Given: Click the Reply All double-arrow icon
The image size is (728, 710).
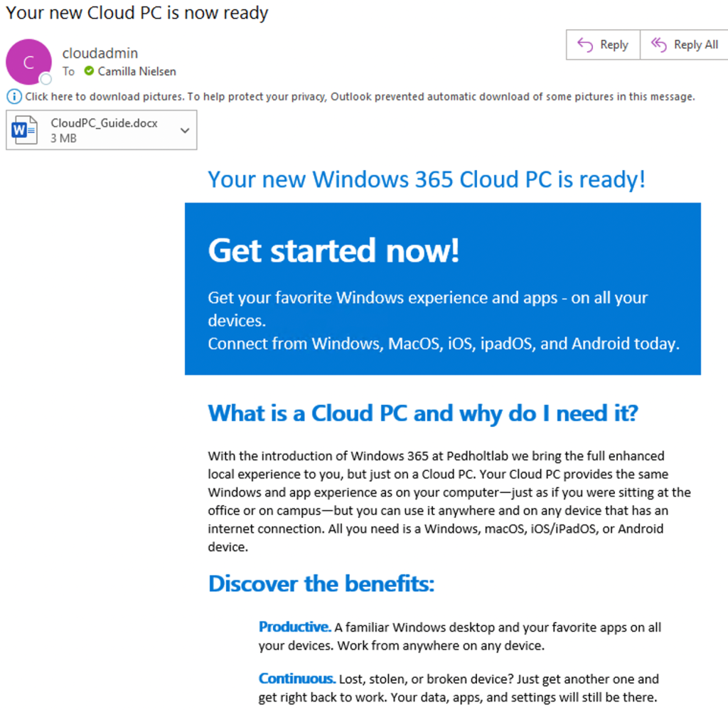Looking at the screenshot, I should pos(658,45).
